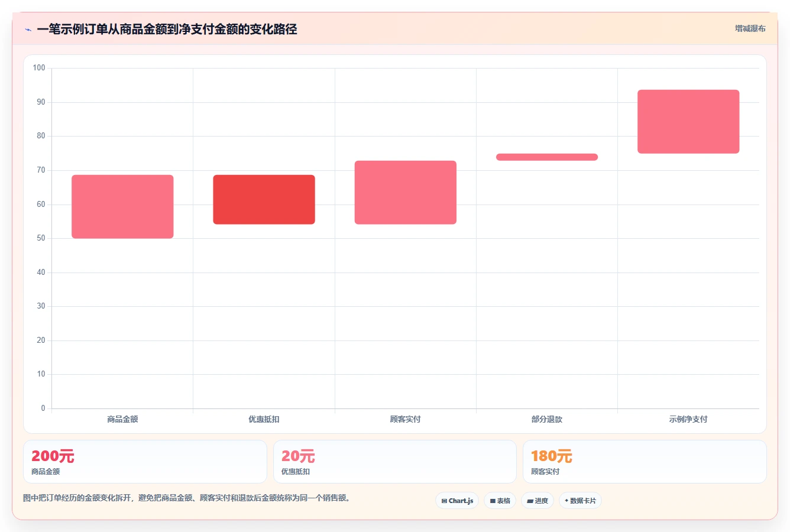Select the 商品金额 bar in chart

click(x=122, y=207)
